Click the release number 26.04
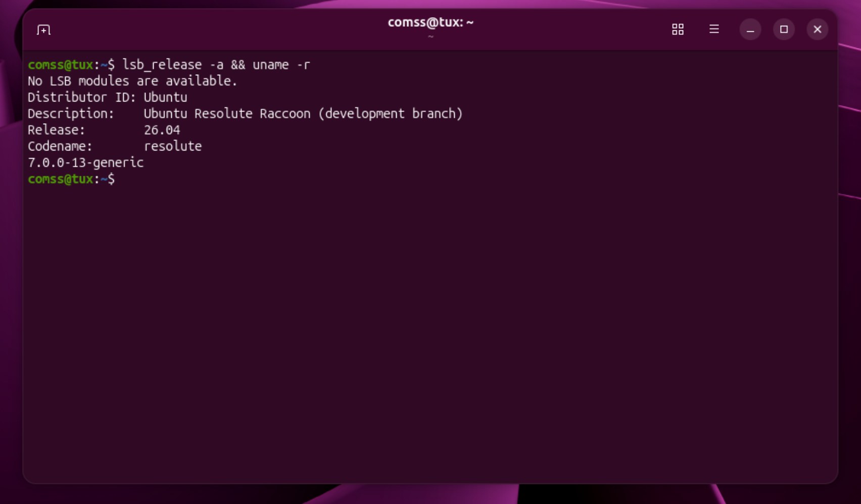Image resolution: width=861 pixels, height=504 pixels. tap(162, 130)
